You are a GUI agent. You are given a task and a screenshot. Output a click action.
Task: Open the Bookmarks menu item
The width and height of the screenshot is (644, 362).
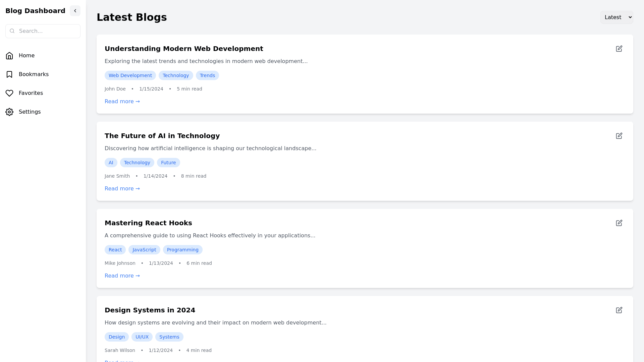pos(34,74)
